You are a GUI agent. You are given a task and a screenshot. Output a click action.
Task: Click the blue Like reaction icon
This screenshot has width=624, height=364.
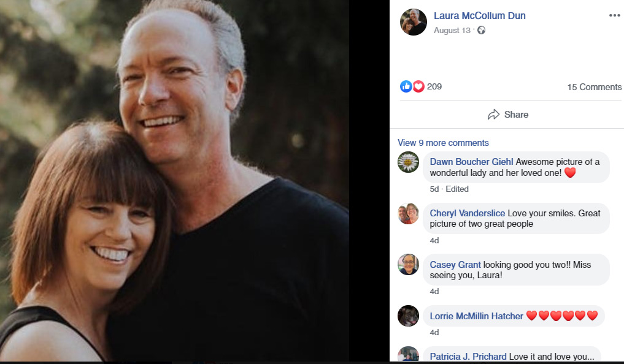pos(406,86)
